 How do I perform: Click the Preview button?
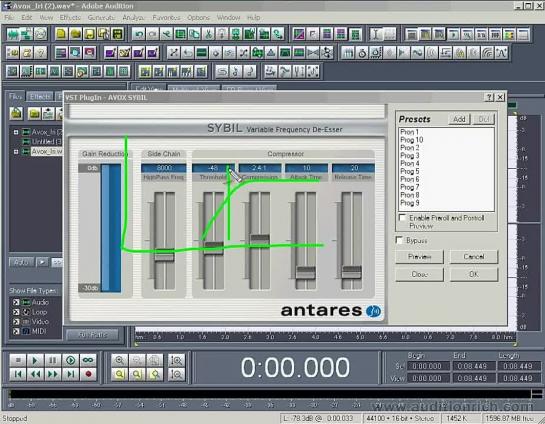click(420, 257)
